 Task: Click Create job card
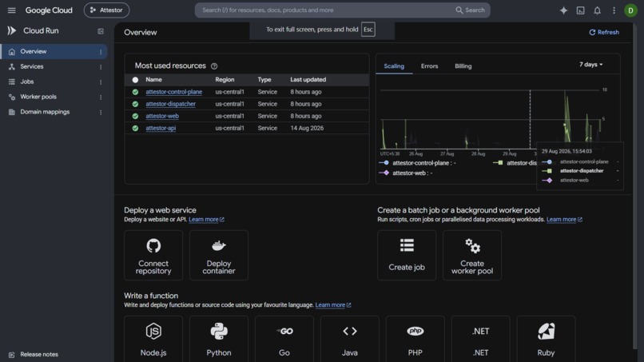point(407,255)
